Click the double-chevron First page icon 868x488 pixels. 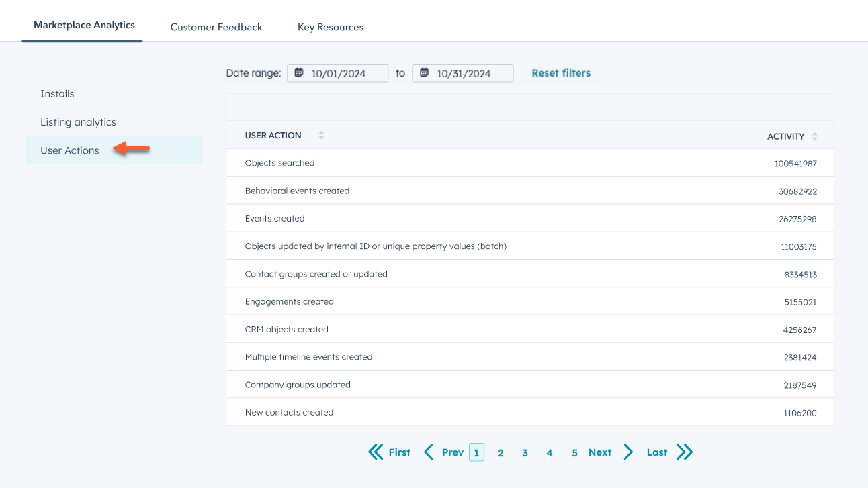click(376, 452)
